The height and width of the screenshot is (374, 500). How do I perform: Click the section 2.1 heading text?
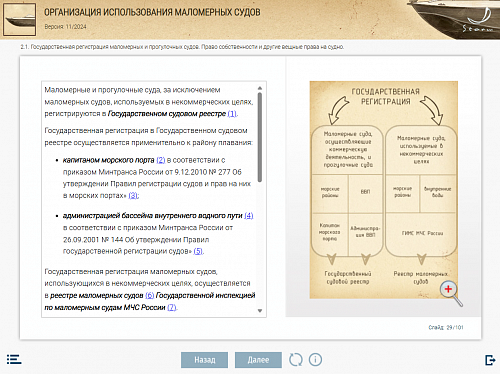point(182,47)
